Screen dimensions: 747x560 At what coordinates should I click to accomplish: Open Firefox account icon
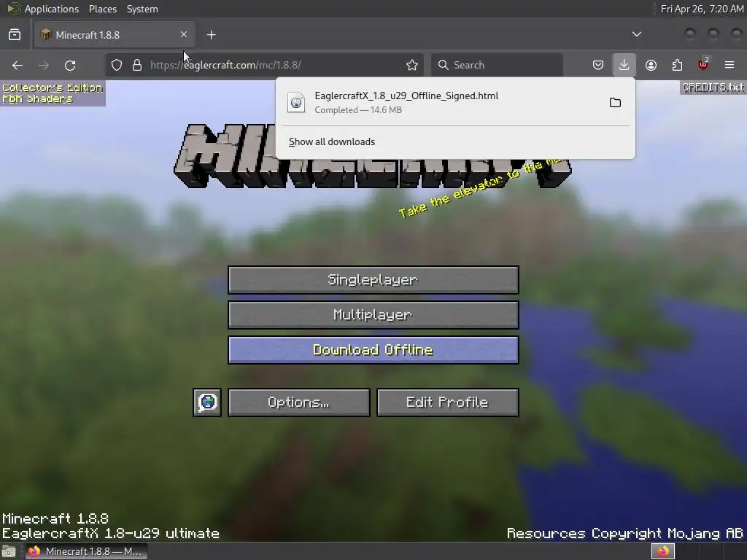click(651, 65)
